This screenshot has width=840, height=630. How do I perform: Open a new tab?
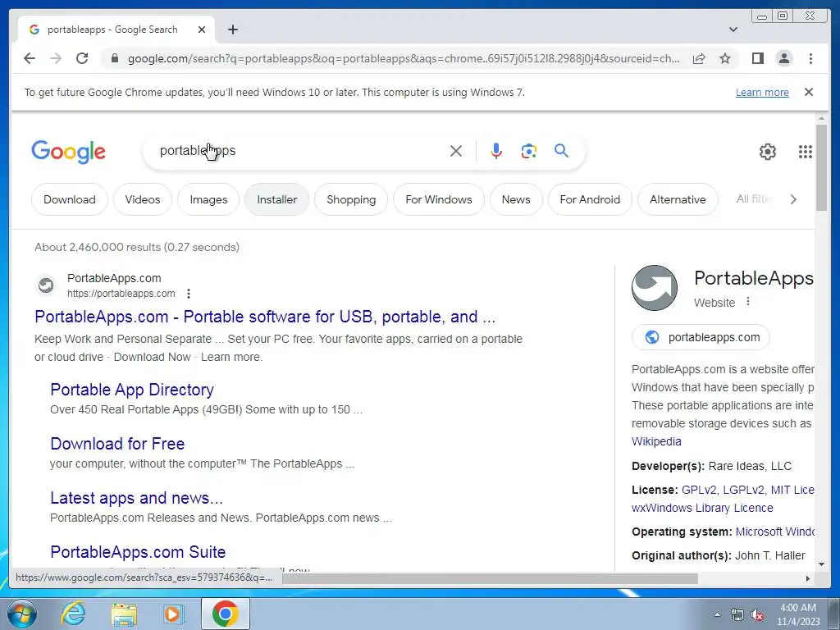pos(232,30)
